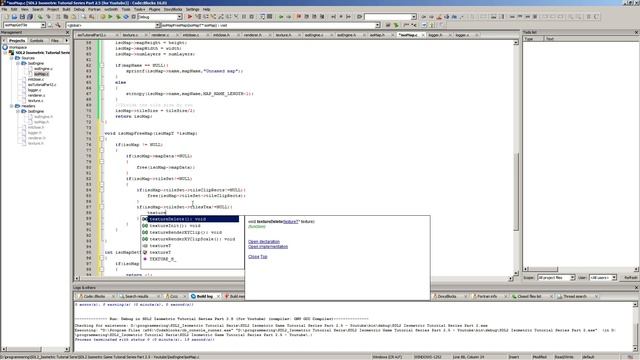Screen dimensions: 640x360
Task: Click the Rebuild icon
Action: (x=126, y=17)
